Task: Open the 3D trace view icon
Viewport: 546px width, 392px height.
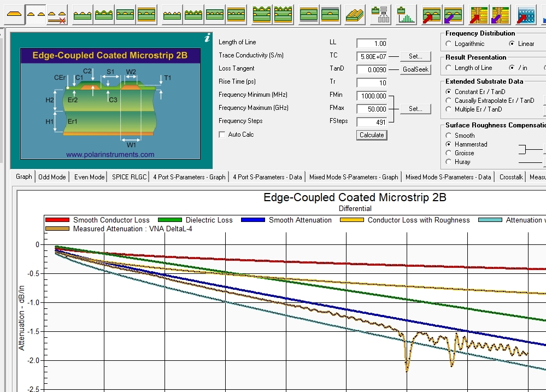Action: tap(355, 15)
